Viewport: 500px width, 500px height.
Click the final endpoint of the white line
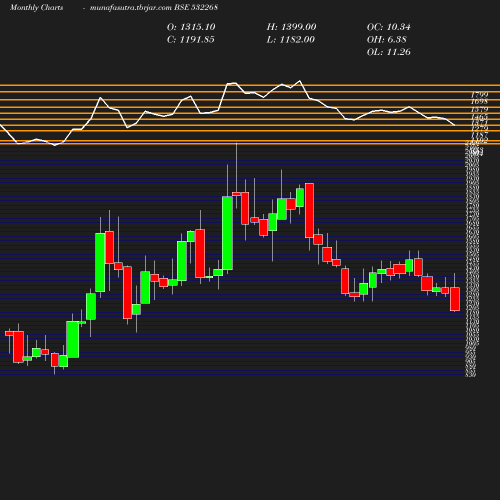pos(455,125)
